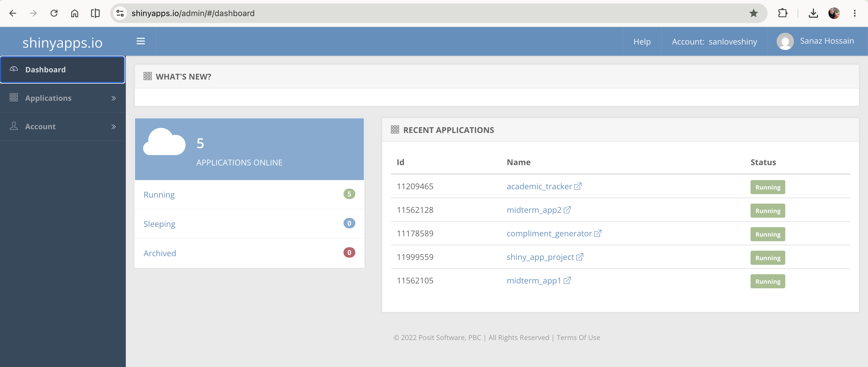Open the side panel reader icon
Screen dimensions: 868x367
click(x=95, y=13)
